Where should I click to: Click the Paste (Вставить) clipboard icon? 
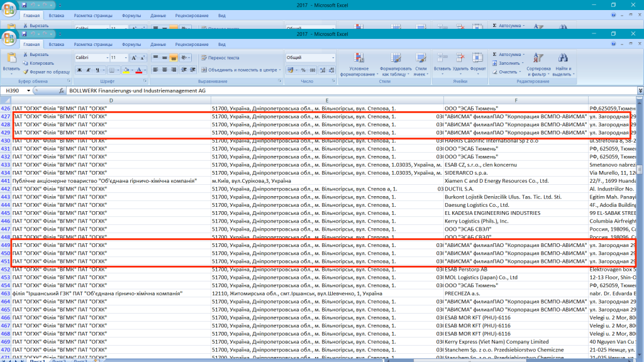11,58
